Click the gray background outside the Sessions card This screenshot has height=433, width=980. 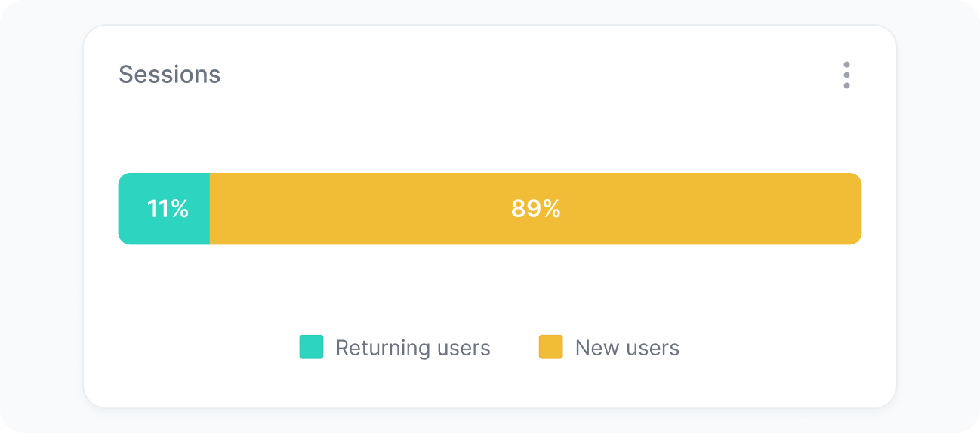click(38, 226)
